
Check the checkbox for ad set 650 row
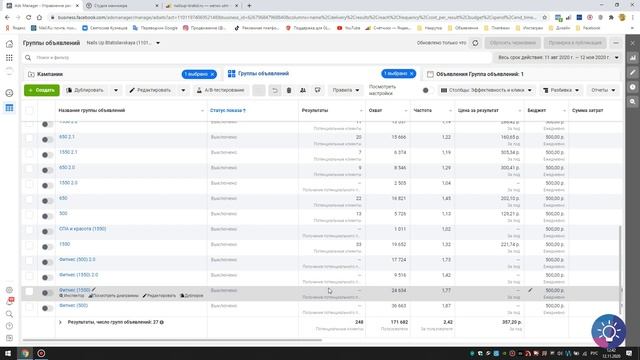(x=29, y=200)
